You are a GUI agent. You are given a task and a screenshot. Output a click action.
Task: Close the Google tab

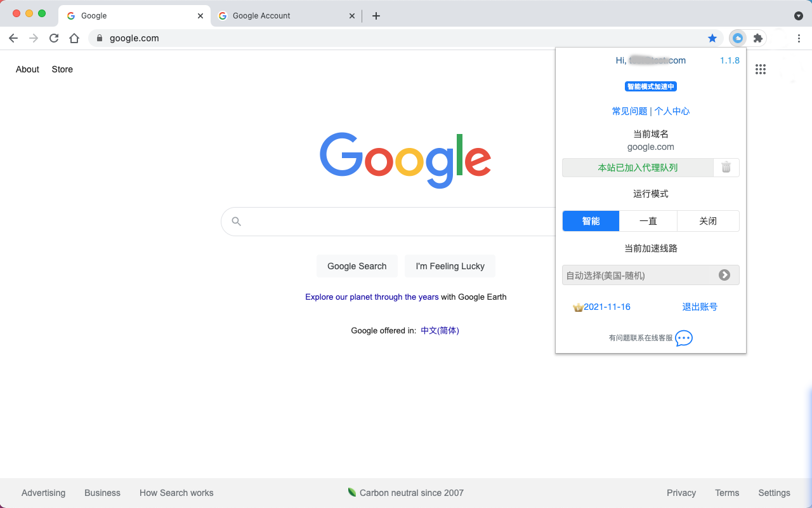(x=201, y=16)
